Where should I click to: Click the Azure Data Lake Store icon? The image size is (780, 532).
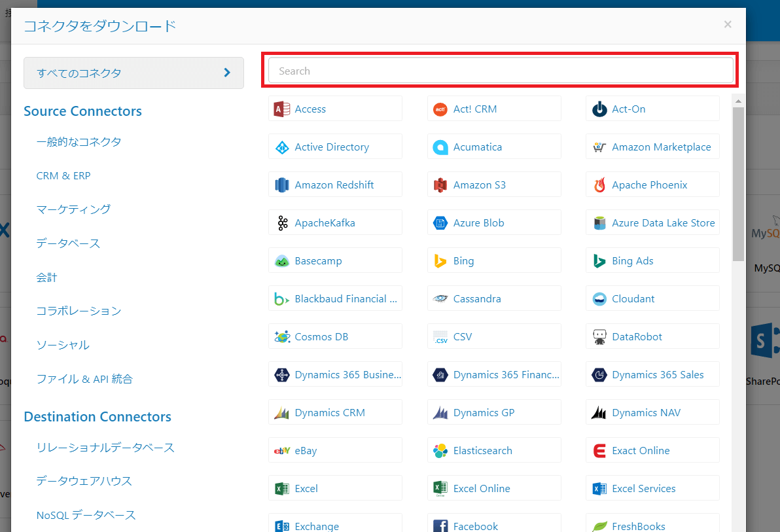point(599,223)
